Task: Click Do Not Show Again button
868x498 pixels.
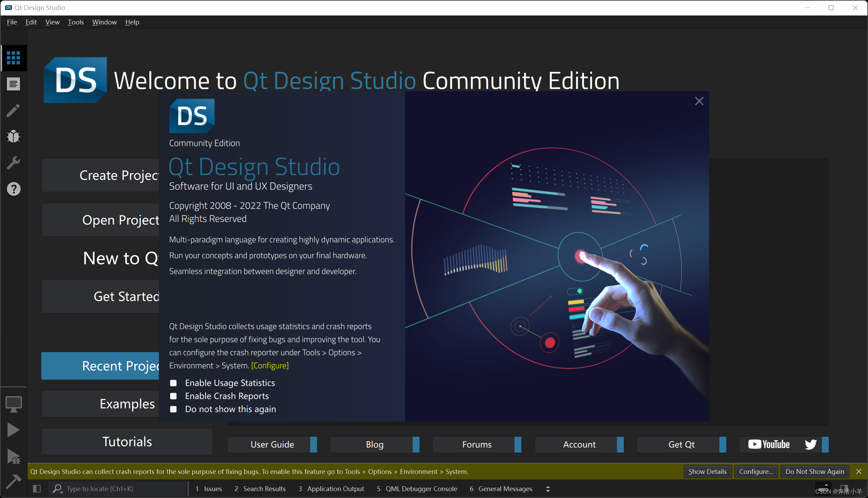Action: (815, 471)
